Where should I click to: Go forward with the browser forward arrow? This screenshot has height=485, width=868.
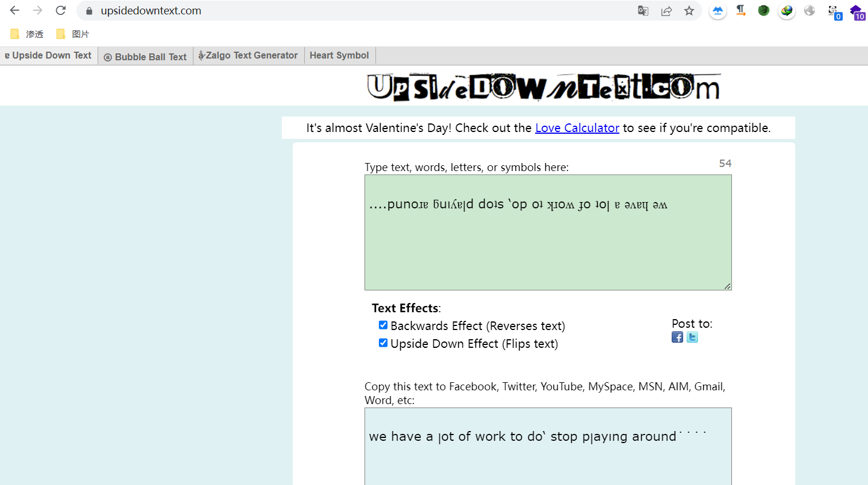point(38,10)
